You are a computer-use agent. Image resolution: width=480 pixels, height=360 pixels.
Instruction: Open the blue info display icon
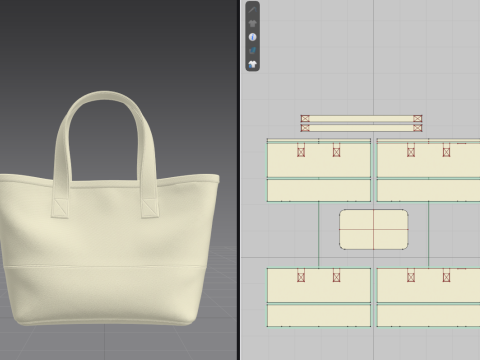tap(253, 37)
